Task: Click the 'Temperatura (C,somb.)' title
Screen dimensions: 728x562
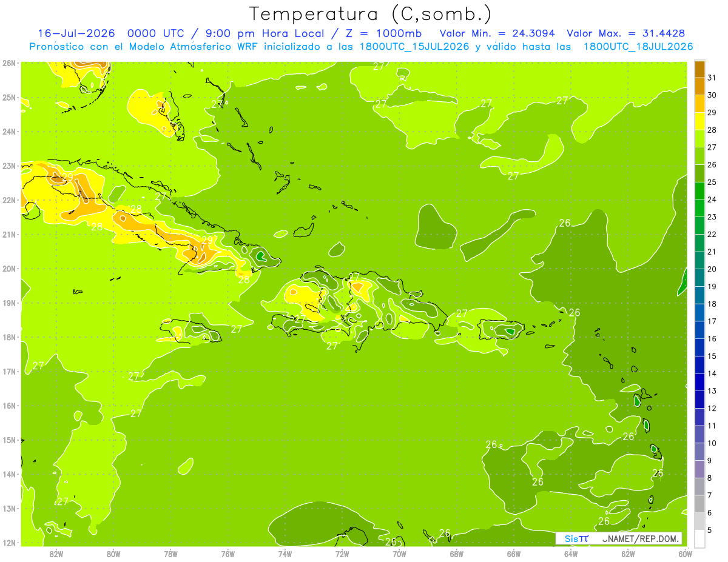Action: 370,14
